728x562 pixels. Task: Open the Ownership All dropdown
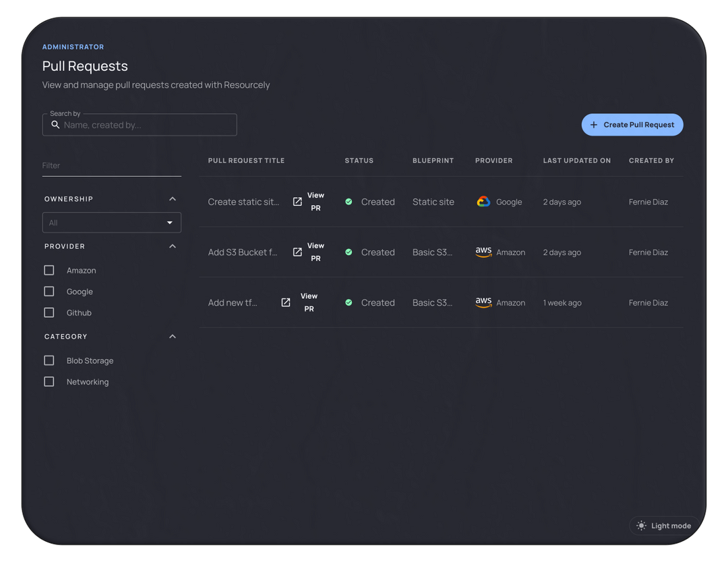111,222
